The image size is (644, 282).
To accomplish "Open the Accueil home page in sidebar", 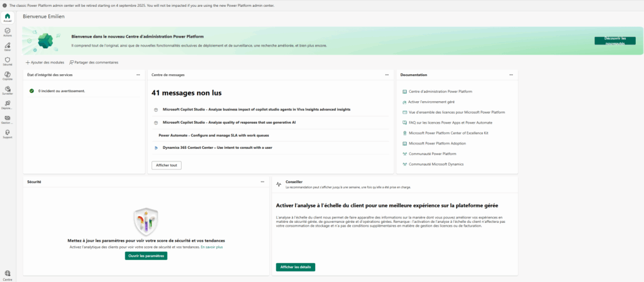I will point(8,18).
